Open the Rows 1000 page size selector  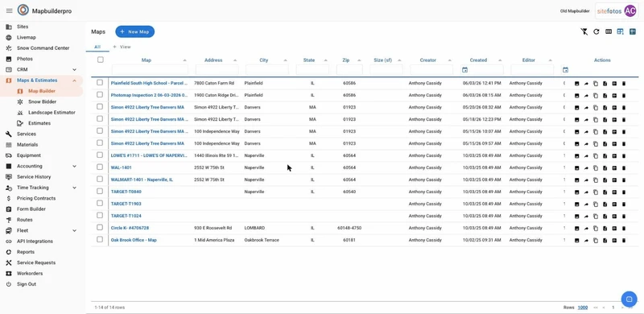point(582,308)
